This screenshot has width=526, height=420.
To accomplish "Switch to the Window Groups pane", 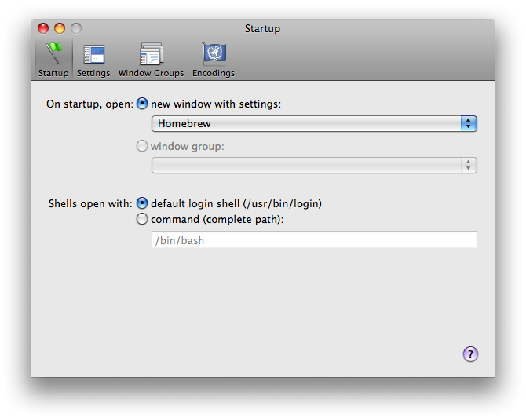I will pyautogui.click(x=151, y=60).
